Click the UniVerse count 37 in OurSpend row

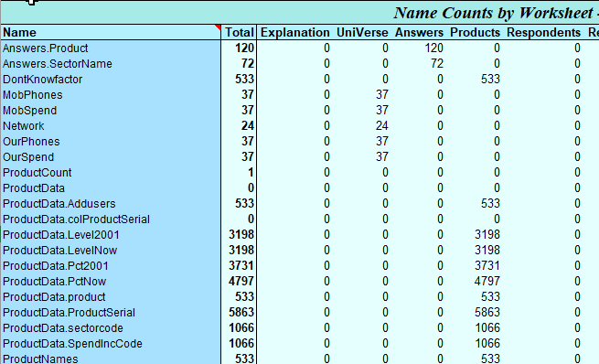[382, 157]
